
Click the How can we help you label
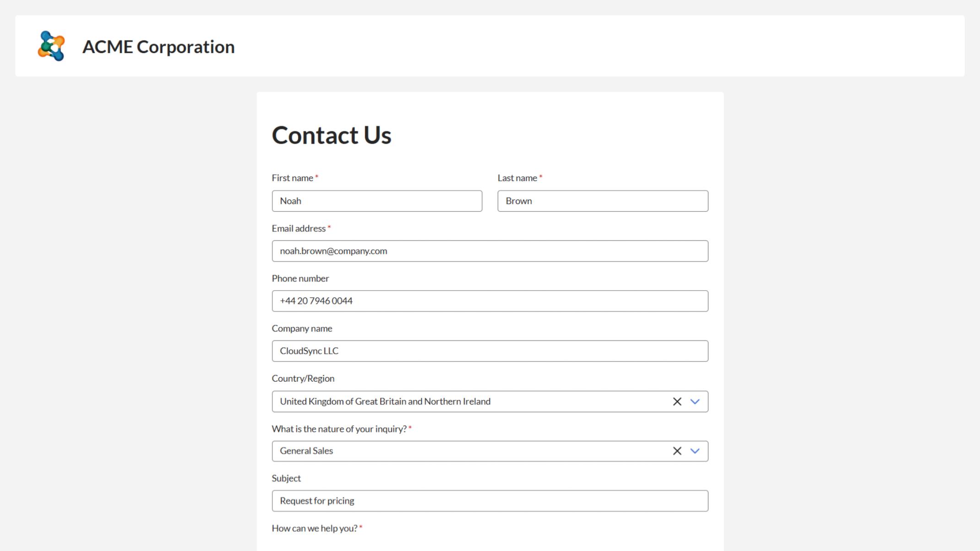[317, 528]
